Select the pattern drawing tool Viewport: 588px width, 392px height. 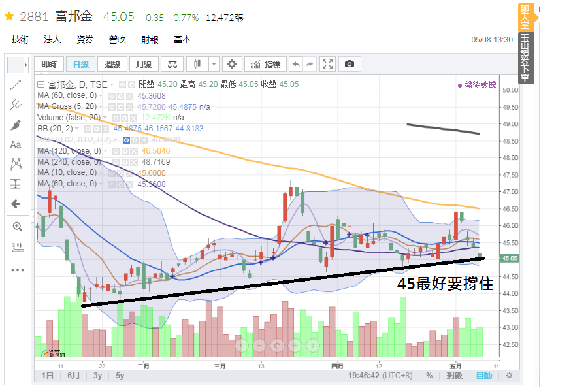pyautogui.click(x=16, y=164)
